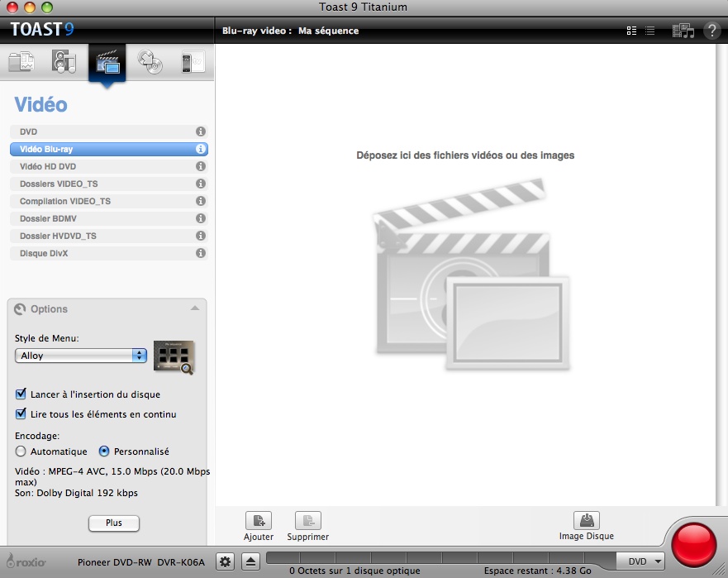Collapse the Options panel triangle
This screenshot has width=728, height=578.
coord(195,308)
